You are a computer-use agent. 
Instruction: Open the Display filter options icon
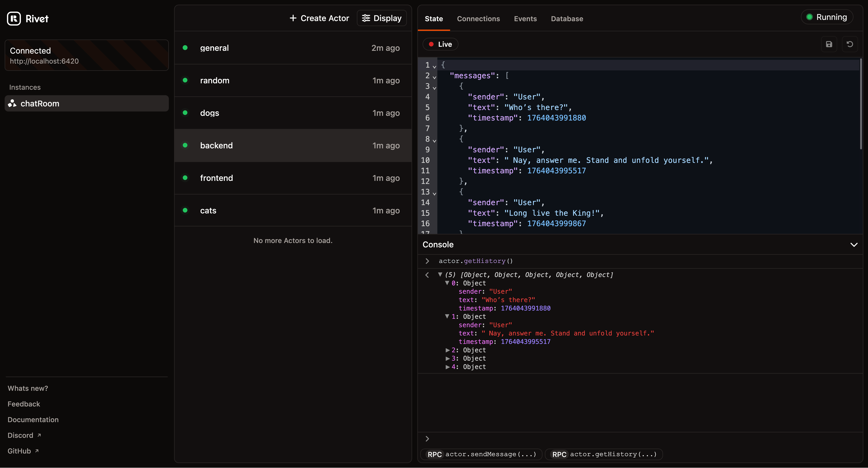coord(366,18)
